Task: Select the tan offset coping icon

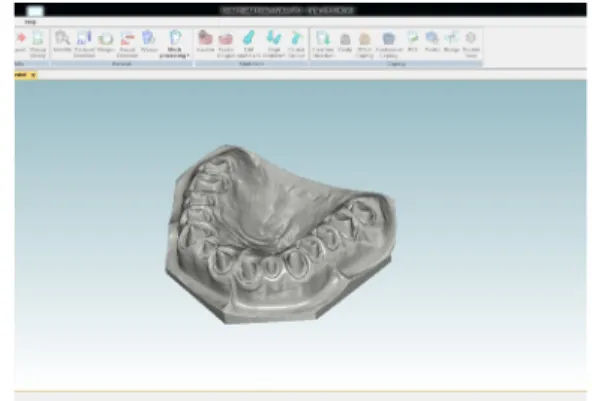Action: 365,39
